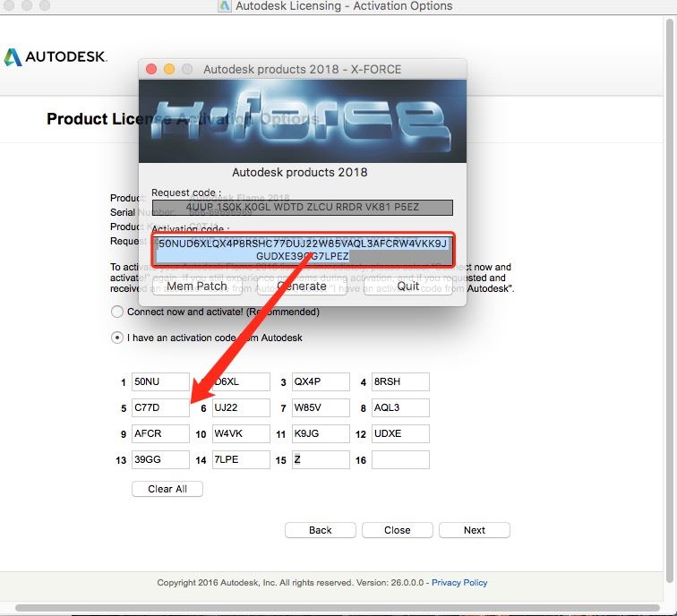Image resolution: width=677 pixels, height=616 pixels.
Task: Click the vertical scrollbar on the right
Action: (x=670, y=302)
